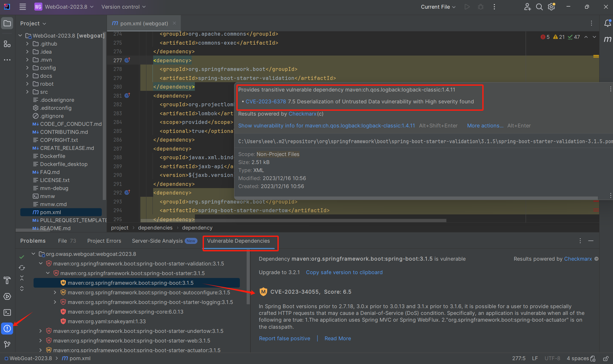Click the gutter icon on line 292

pos(127,192)
